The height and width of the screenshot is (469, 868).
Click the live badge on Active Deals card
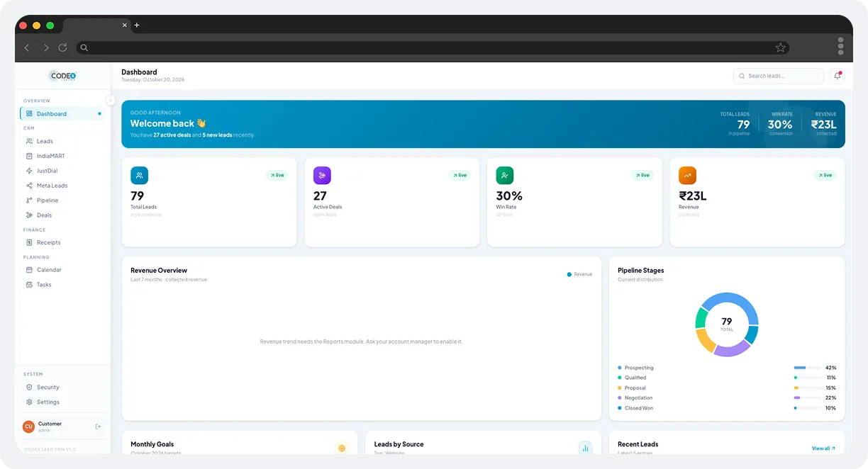(460, 175)
